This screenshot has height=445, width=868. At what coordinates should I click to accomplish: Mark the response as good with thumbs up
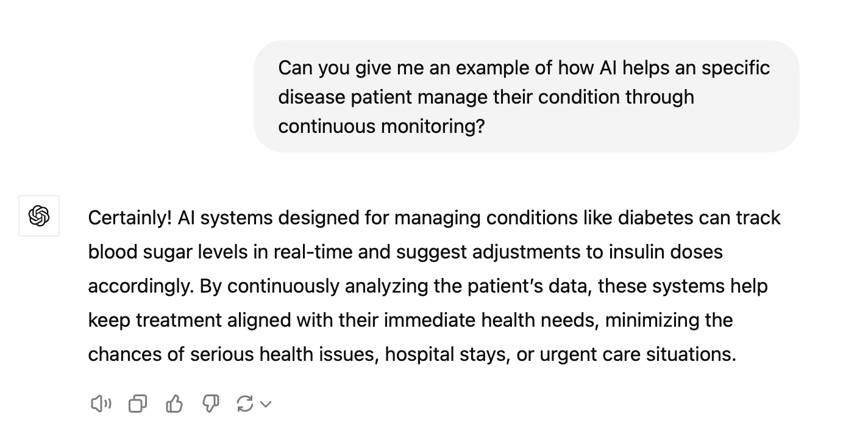point(174,404)
